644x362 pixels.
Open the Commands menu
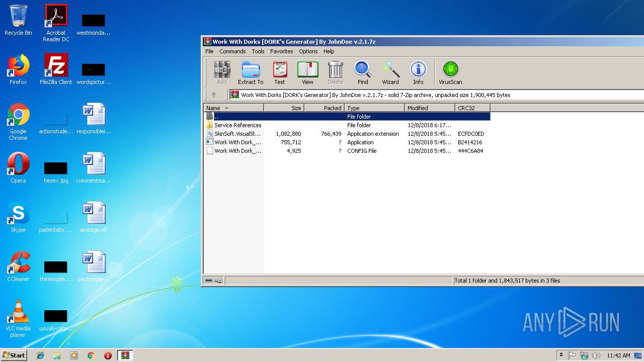(232, 51)
